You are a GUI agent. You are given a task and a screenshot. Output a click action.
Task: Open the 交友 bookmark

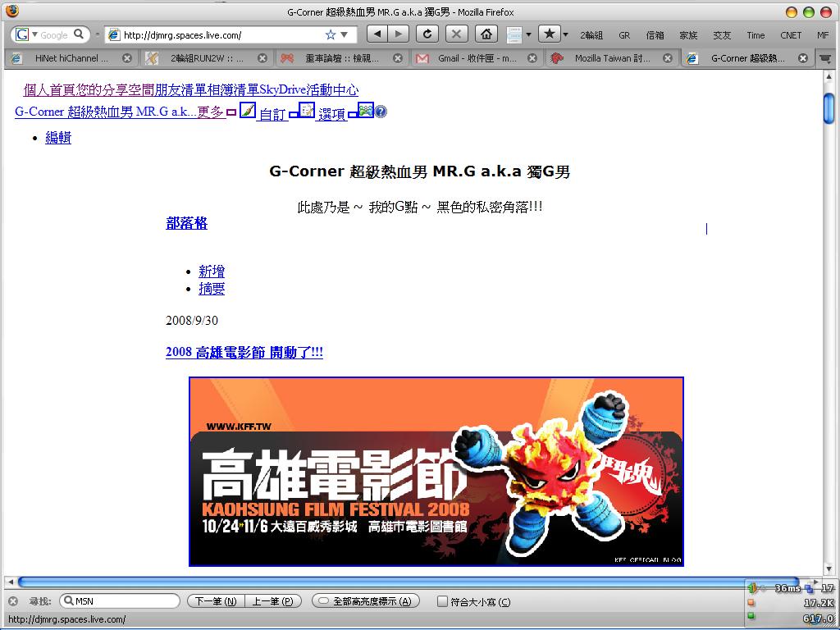tap(722, 35)
